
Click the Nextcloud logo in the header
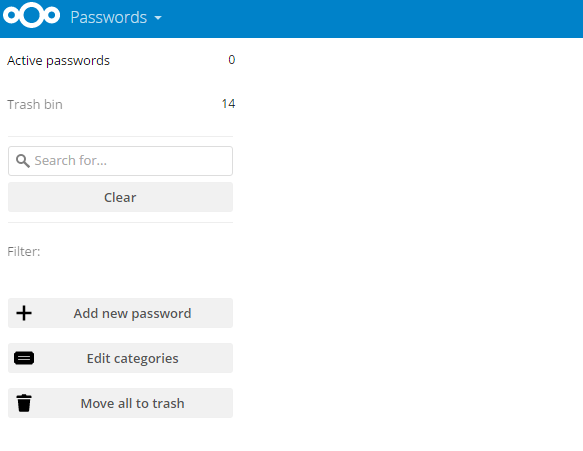[31, 16]
